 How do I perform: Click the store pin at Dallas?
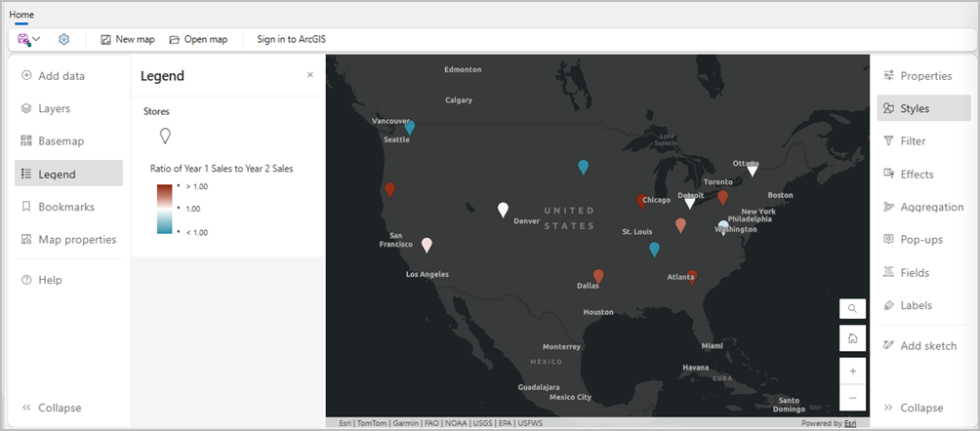click(x=598, y=276)
